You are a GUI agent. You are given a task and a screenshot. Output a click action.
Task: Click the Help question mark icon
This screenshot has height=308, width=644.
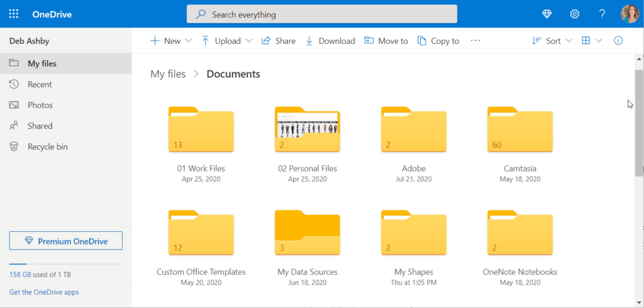click(602, 14)
